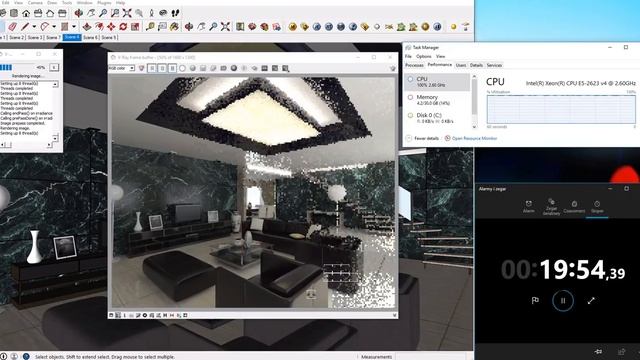
Task: Click save image icon in V-Ray frame buffer
Action: coord(203,68)
